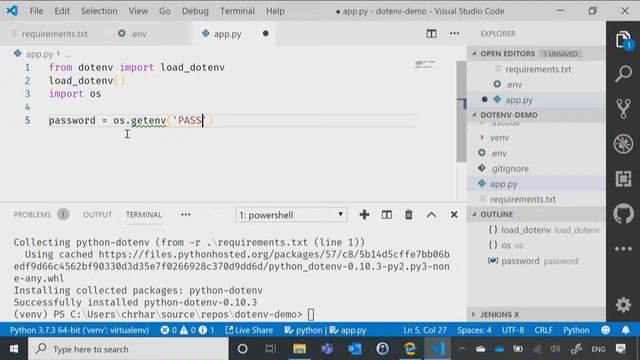Screen dimensions: 640x360
Task: Open the Explorer view in activity bar
Action: 623,40
